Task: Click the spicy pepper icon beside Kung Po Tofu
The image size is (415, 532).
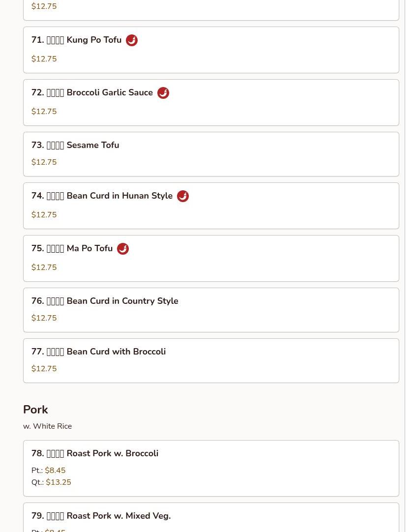Action: 132,40
